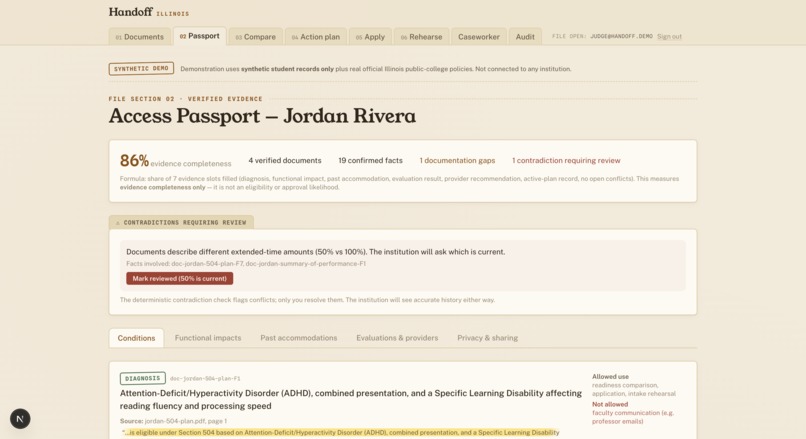Click the CONTRADICTIONS REQUIRING REVIEW header

[x=181, y=222]
